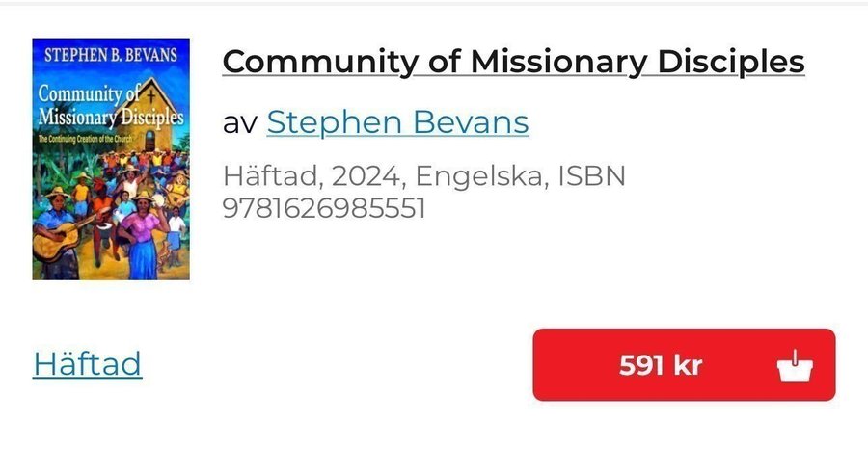The height and width of the screenshot is (475, 868).
Task: Click 'STEPHEN B. BEVANS' on the cover
Action: click(111, 54)
